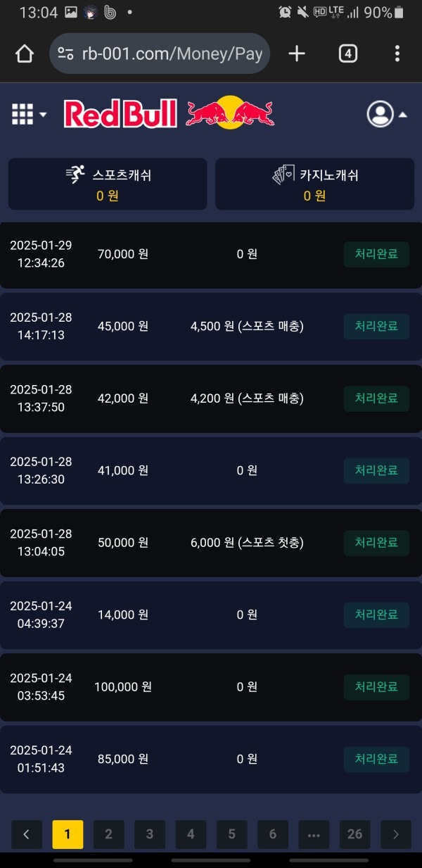This screenshot has width=422, height=868.
Task: Click 처리완료 on the 70,000 원 deposit
Action: point(376,254)
